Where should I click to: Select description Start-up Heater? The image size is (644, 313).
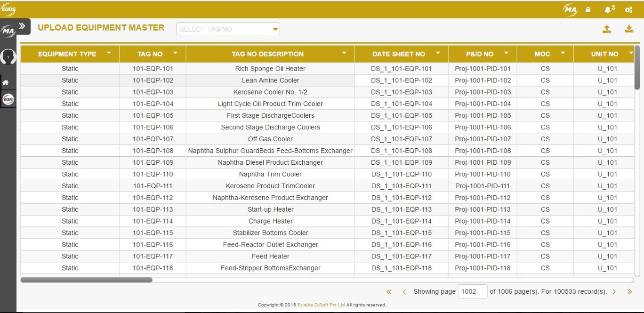pos(271,209)
